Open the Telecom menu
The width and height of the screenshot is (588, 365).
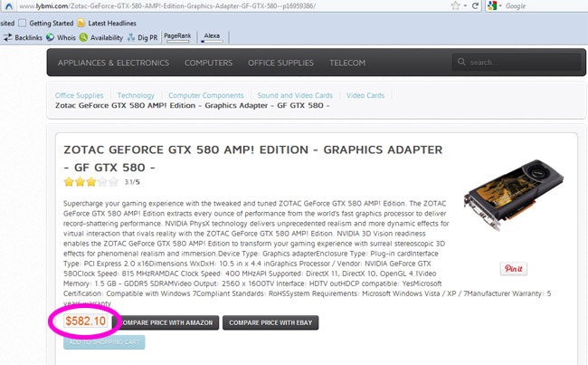tap(347, 62)
